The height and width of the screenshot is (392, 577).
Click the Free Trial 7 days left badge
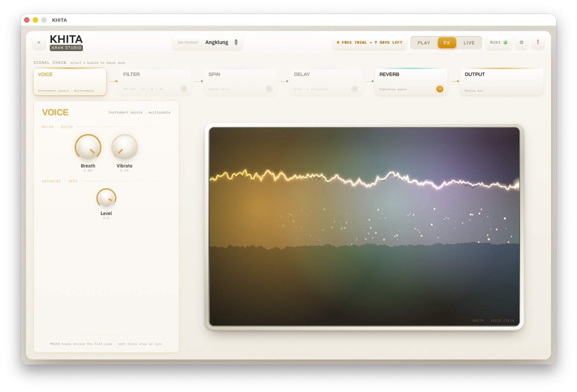[x=370, y=43]
